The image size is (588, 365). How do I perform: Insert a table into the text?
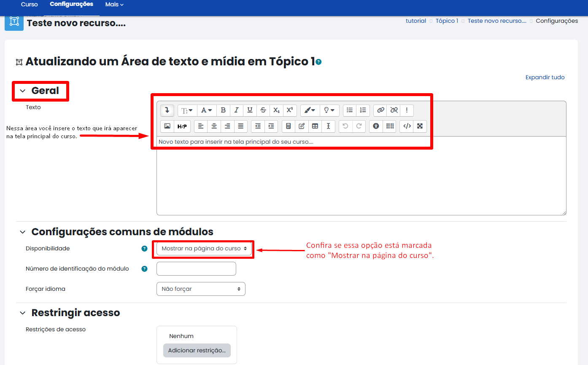click(x=315, y=126)
